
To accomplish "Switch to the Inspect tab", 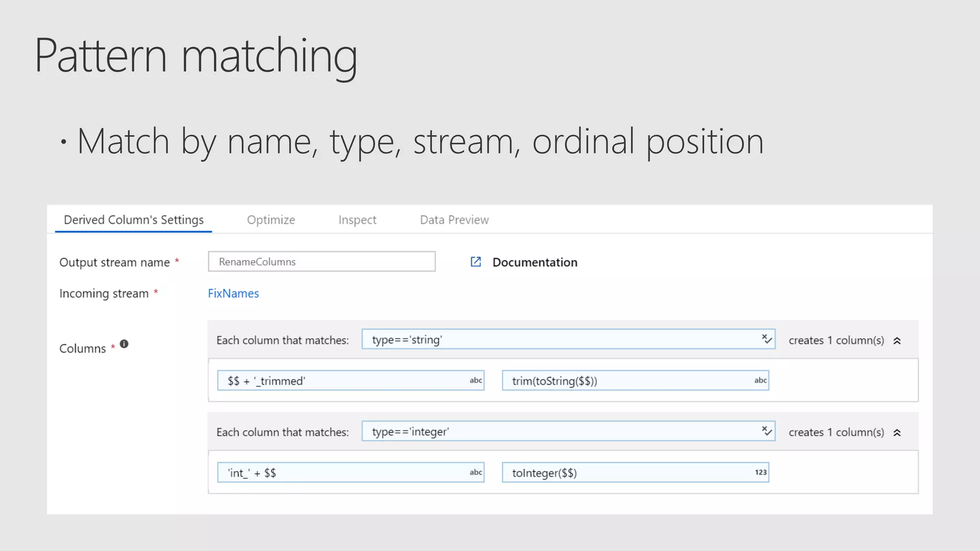I will point(357,220).
